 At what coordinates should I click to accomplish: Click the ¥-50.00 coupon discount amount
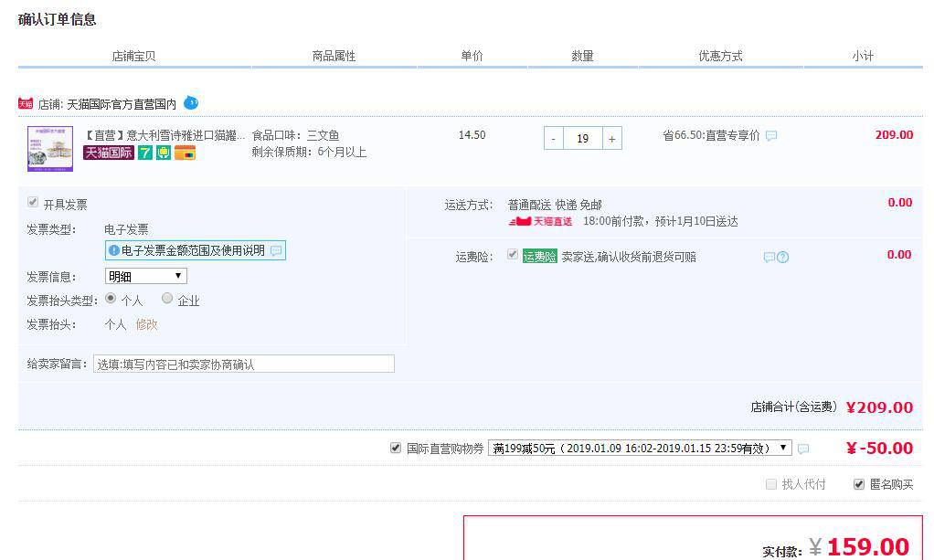[x=879, y=448]
